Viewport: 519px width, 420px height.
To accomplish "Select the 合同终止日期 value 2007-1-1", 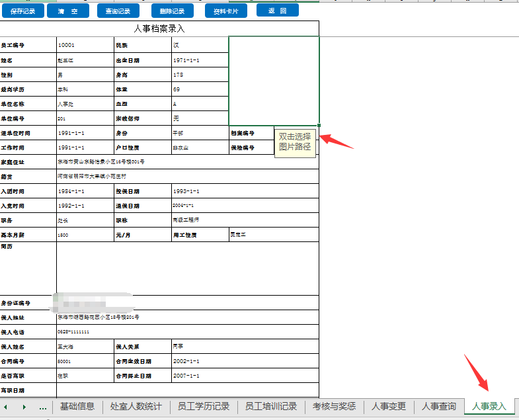I will click(245, 376).
